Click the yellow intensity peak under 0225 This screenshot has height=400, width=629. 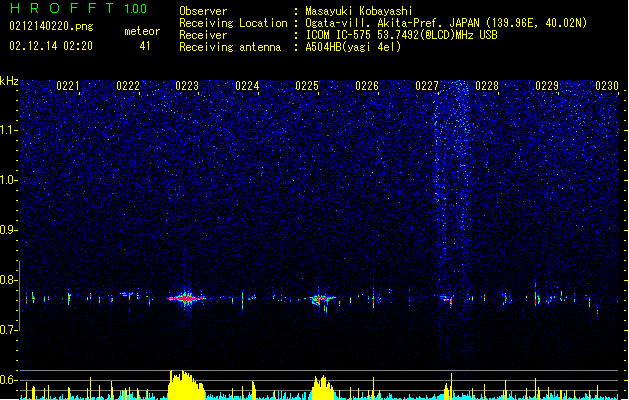[x=323, y=388]
